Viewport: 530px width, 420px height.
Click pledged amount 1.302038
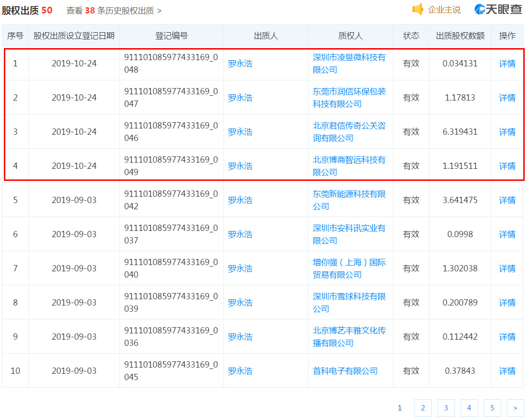point(460,268)
